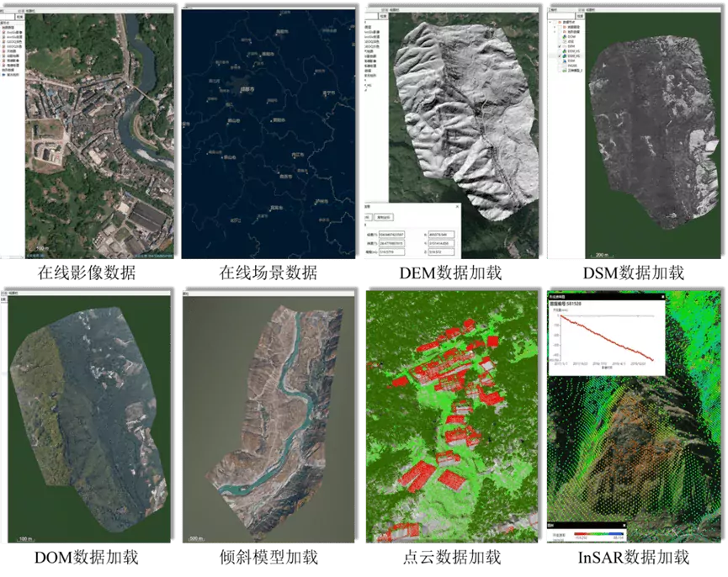Expand the map data group node
Image resolution: width=728 pixels, height=577 pixels.
(555, 27)
